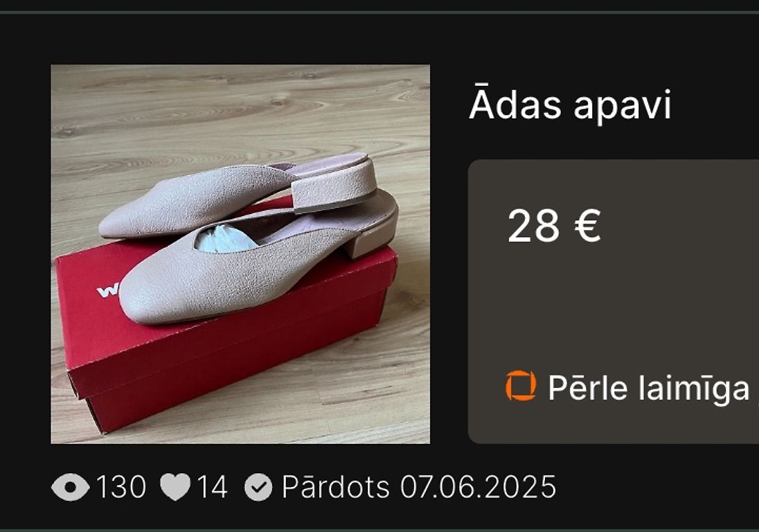Click the word Pārdots status label

click(336, 487)
